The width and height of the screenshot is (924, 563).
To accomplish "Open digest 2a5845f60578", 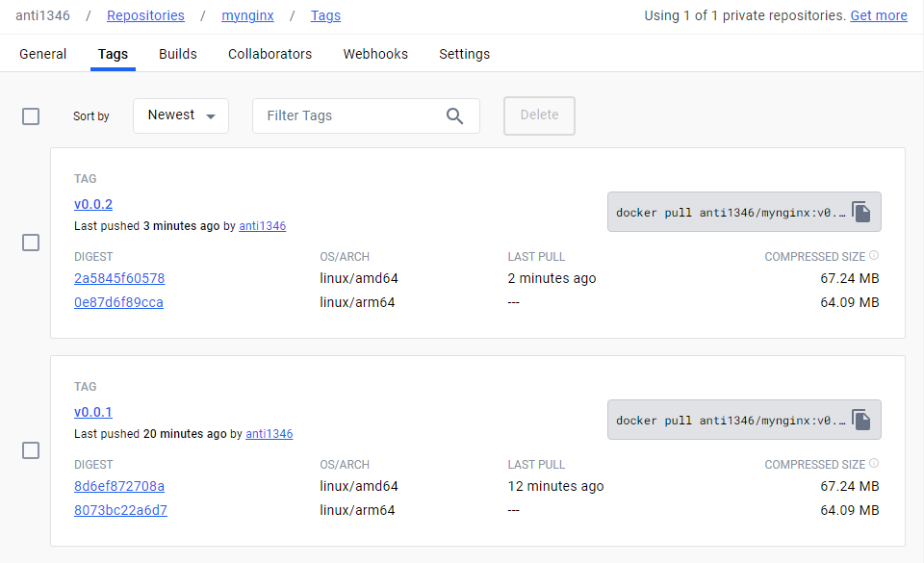I will (x=119, y=278).
